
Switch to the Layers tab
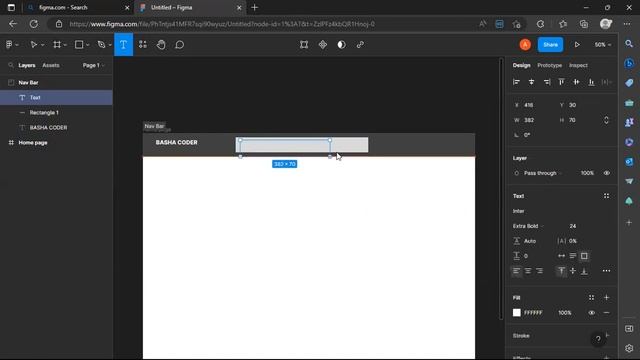[x=27, y=65]
